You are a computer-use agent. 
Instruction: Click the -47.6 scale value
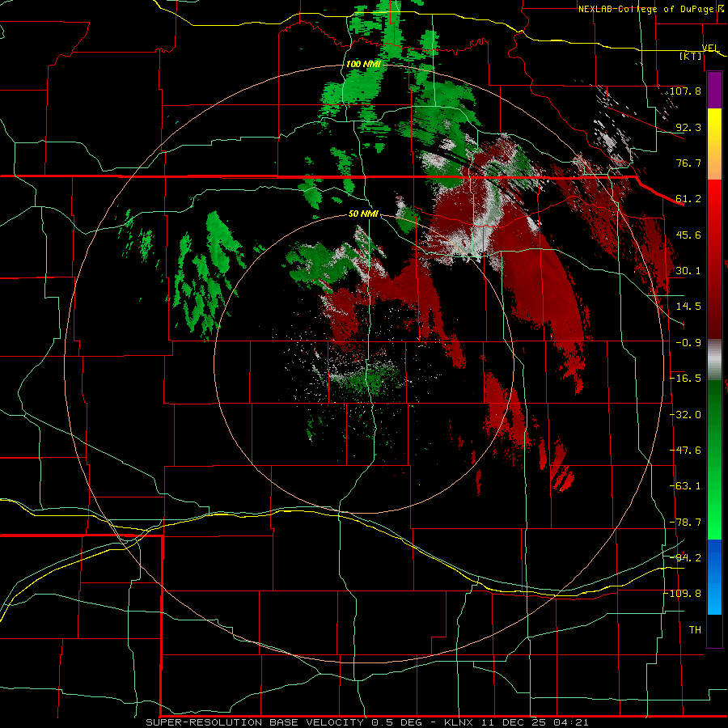click(x=686, y=451)
